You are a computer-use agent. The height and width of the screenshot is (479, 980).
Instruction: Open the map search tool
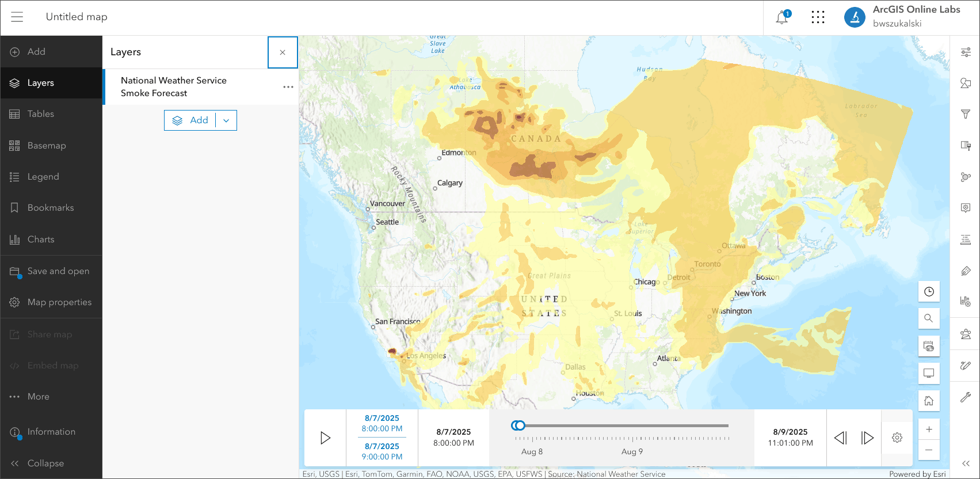click(x=929, y=318)
